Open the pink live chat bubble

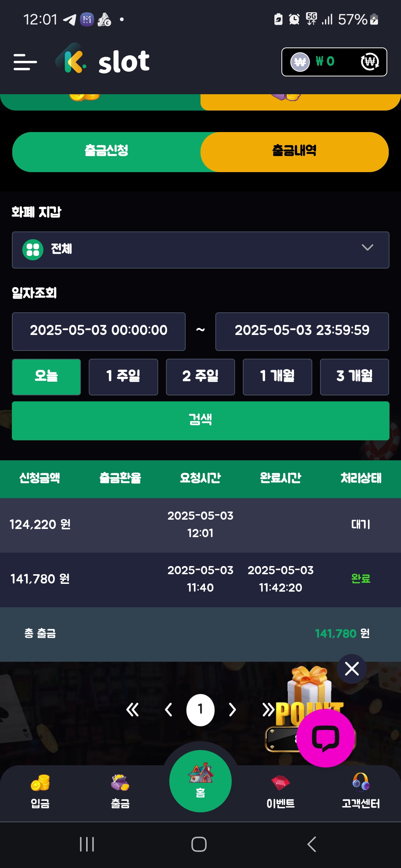[326, 739]
